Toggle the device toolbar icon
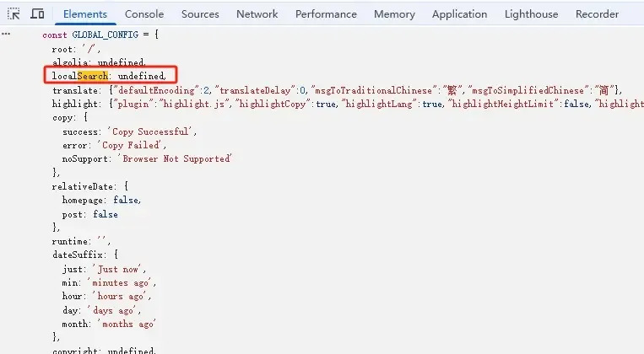The image size is (644, 354). pos(37,14)
